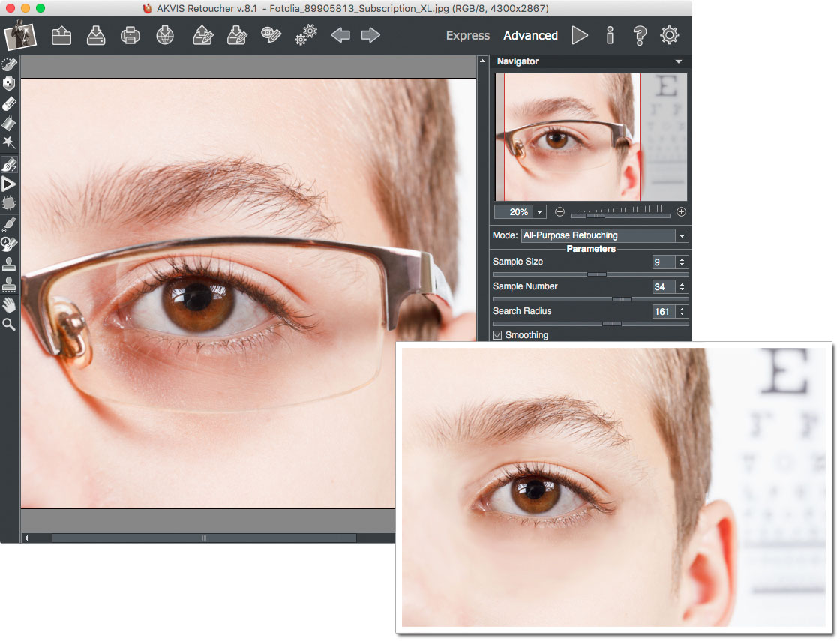Click the horizontal scrollbar thumb

pyautogui.click(x=204, y=538)
